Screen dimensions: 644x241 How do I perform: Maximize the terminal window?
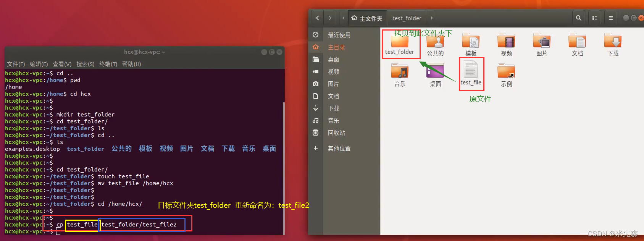[272, 52]
